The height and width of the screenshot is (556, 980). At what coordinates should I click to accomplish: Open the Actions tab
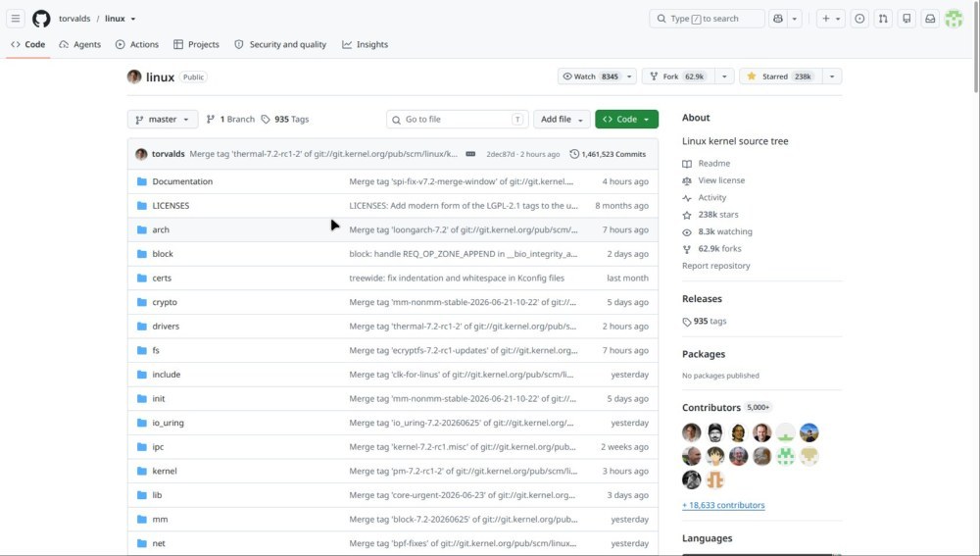(x=137, y=44)
